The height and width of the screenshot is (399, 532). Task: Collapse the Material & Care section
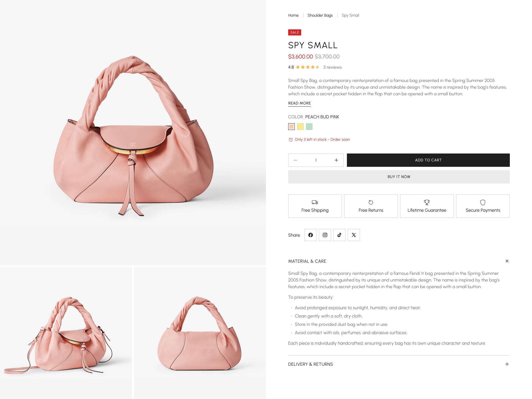tap(507, 261)
